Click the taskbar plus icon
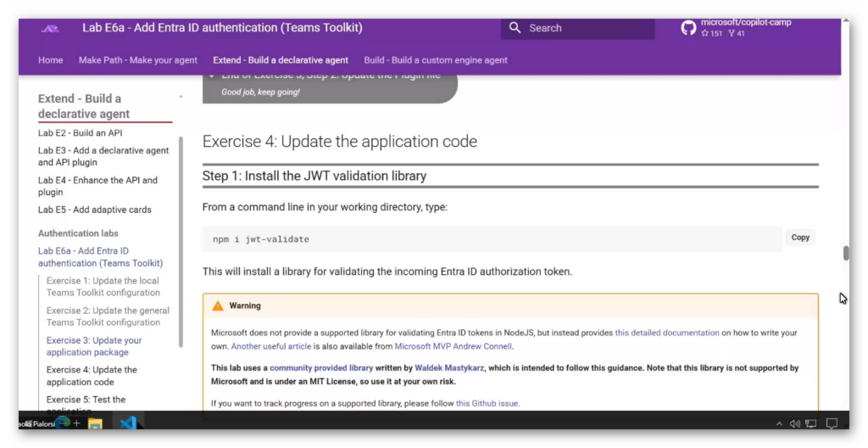 click(x=76, y=423)
